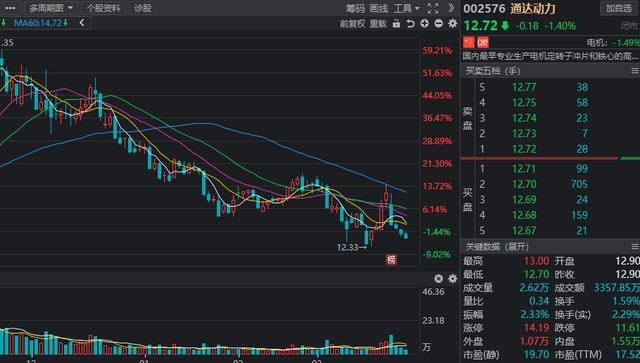
Task: Click the volume axis value 46.36
Action: (433, 292)
